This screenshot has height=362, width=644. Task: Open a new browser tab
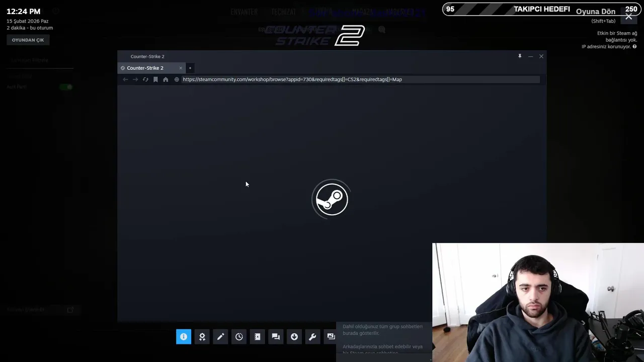190,68
